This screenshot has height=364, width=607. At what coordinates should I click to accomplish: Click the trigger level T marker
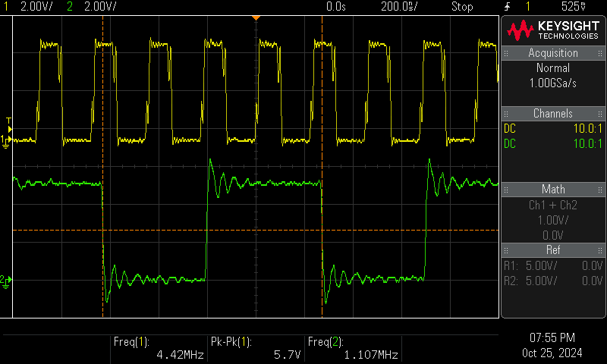coord(9,125)
